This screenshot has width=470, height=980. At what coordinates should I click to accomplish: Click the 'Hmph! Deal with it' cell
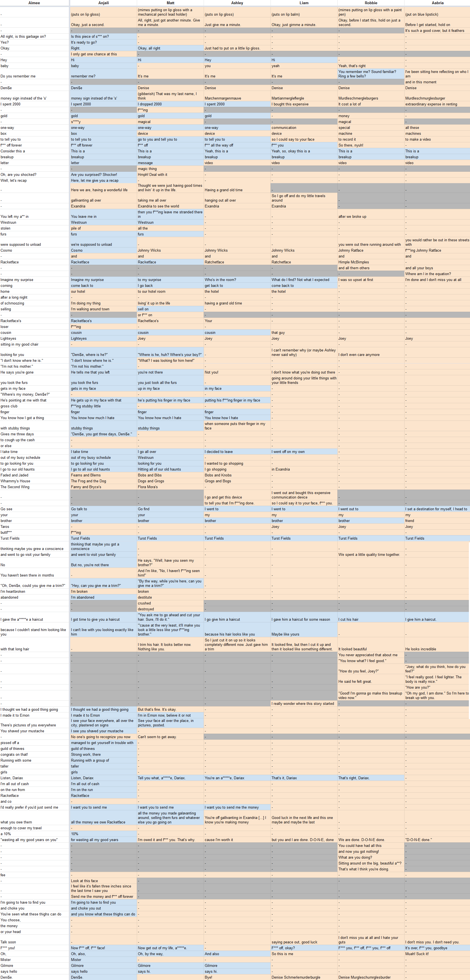click(170, 175)
